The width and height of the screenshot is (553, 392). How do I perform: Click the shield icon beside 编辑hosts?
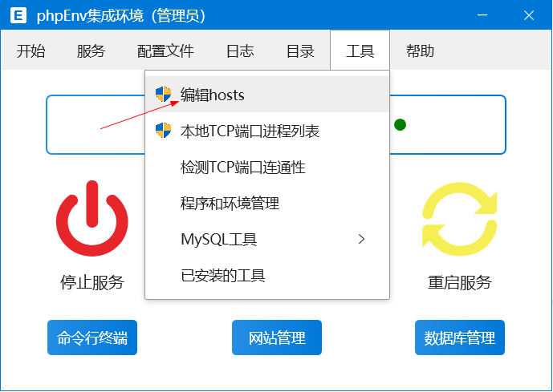click(163, 95)
